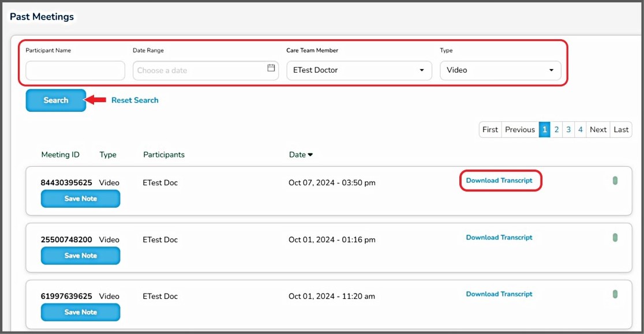Jump to the Last page
The width and height of the screenshot is (644, 334).
click(x=621, y=130)
